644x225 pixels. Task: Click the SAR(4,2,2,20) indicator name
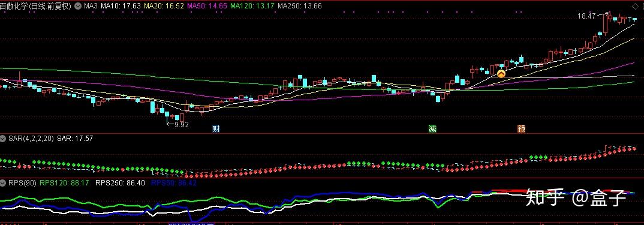31,139
